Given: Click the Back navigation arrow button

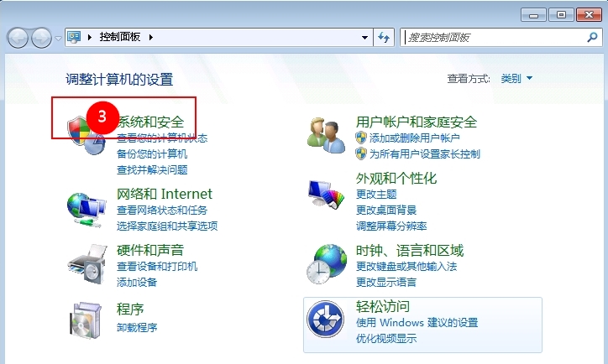Looking at the screenshot, I should click(x=18, y=38).
